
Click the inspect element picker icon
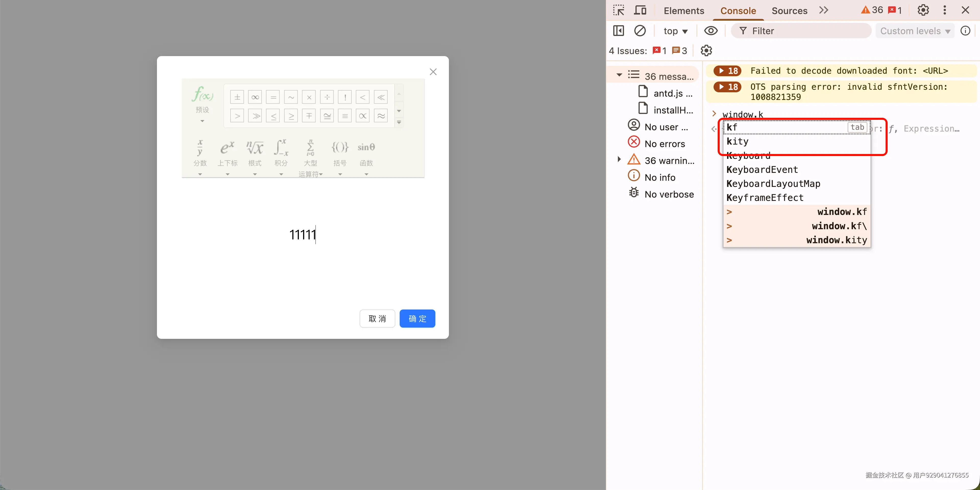tap(619, 10)
